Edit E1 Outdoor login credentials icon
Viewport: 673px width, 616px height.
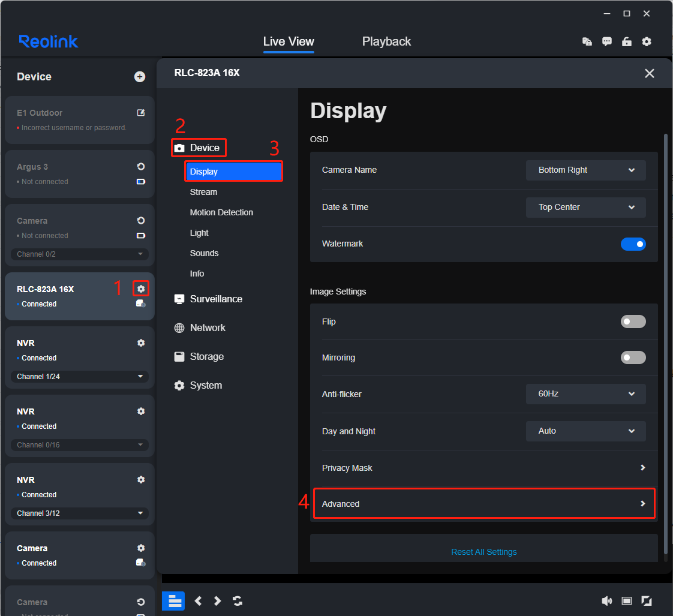[x=141, y=113]
